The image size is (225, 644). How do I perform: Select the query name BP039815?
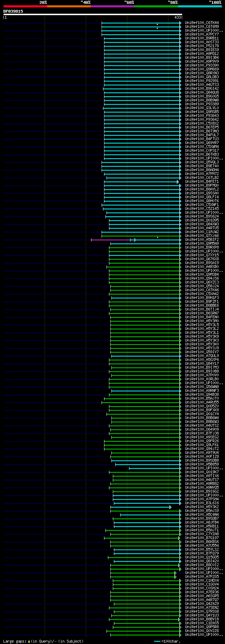[13, 11]
